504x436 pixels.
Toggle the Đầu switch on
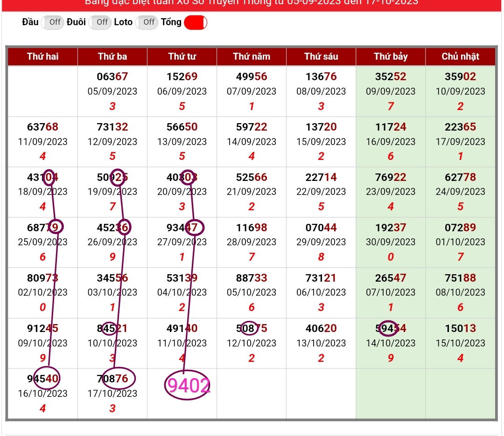(53, 22)
